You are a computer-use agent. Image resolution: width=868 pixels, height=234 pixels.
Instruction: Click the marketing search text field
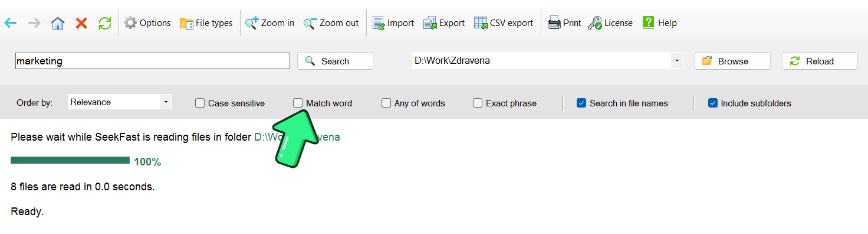click(153, 61)
